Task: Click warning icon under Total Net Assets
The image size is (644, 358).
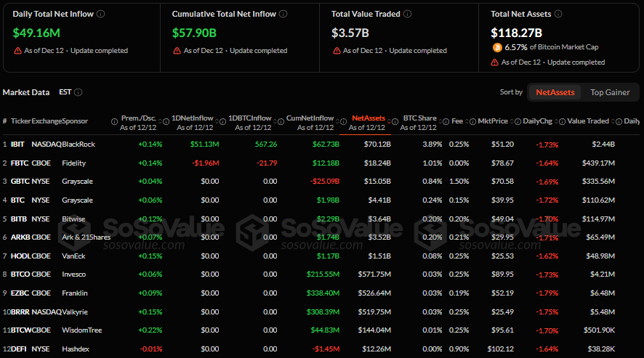Action: pos(495,62)
